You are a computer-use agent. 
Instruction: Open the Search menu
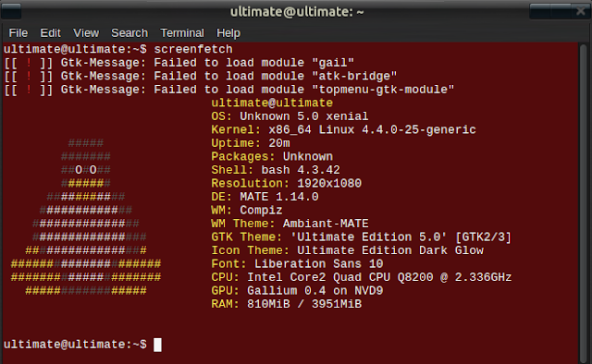click(x=129, y=33)
